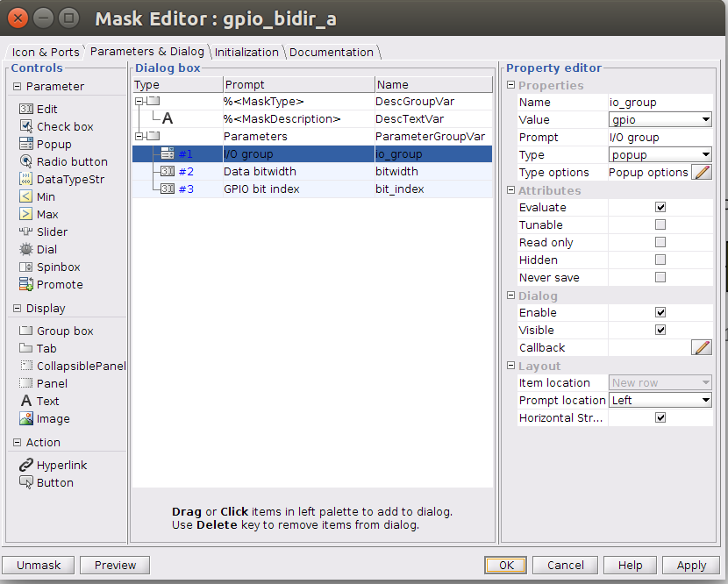Viewport: 728px width, 584px height.
Task: Collapse the Parameter controls section
Action: pos(18,86)
